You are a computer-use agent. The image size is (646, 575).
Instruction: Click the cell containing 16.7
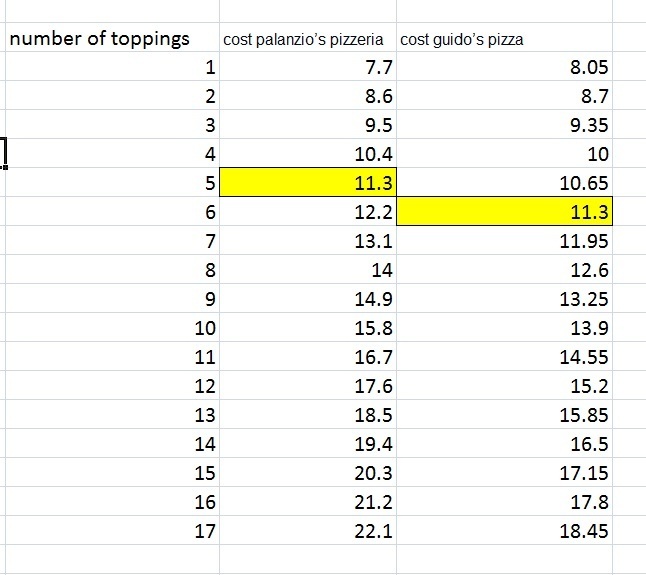coord(308,356)
